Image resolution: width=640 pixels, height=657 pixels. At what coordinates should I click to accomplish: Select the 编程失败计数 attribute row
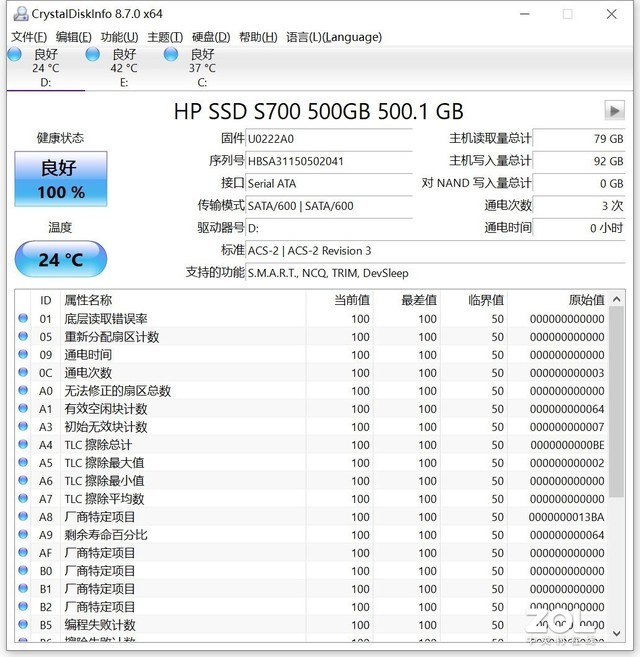311,625
